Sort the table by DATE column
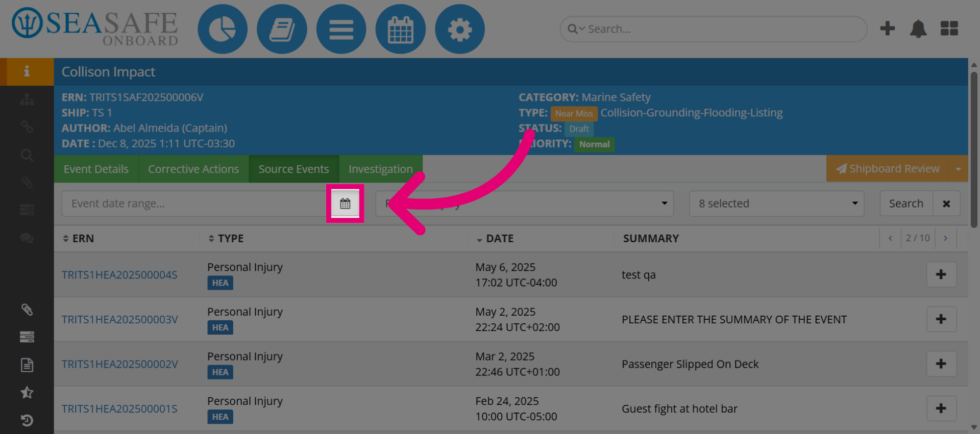The width and height of the screenshot is (980, 434). coord(495,238)
